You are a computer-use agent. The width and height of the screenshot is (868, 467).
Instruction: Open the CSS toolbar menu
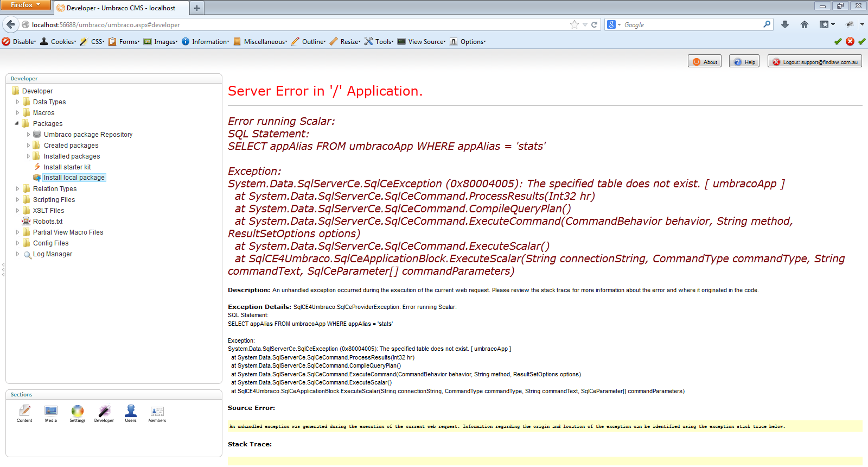click(92, 41)
